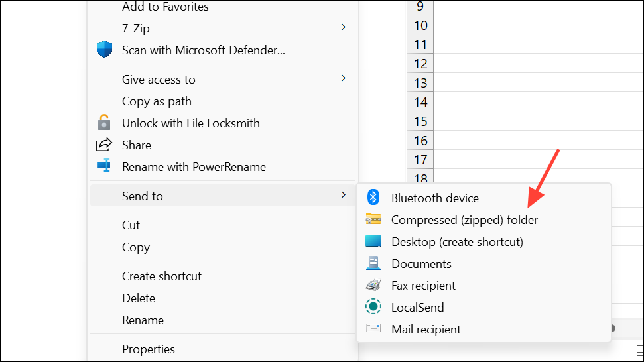Click the LocalSend circular icon
The height and width of the screenshot is (362, 644).
click(373, 307)
